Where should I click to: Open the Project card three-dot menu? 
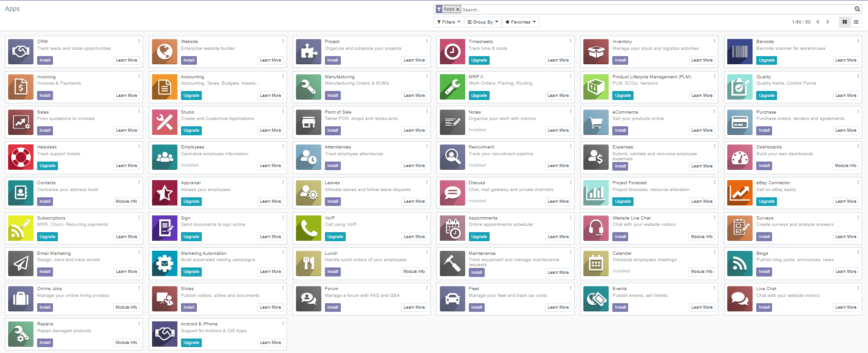coord(427,41)
